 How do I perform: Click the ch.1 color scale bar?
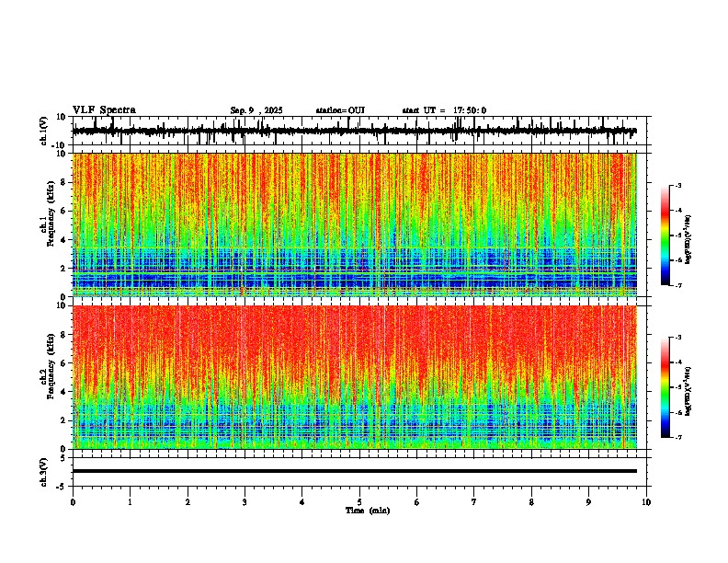(x=665, y=236)
